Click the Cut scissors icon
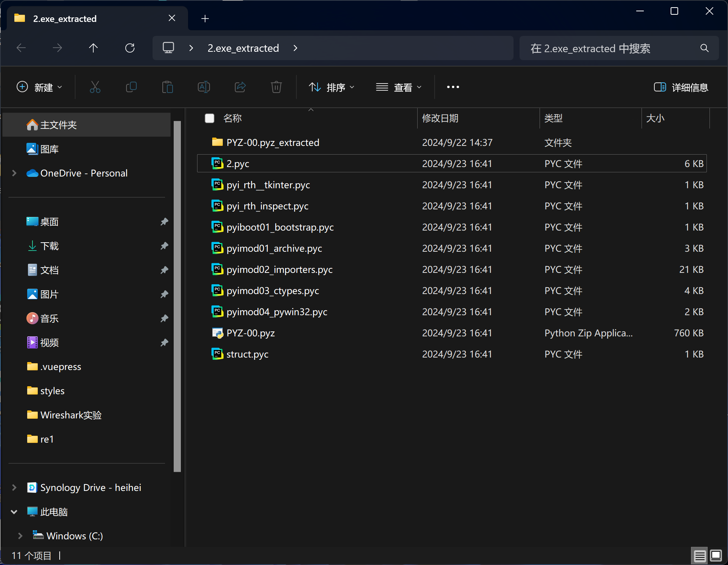728x565 pixels. pos(95,87)
